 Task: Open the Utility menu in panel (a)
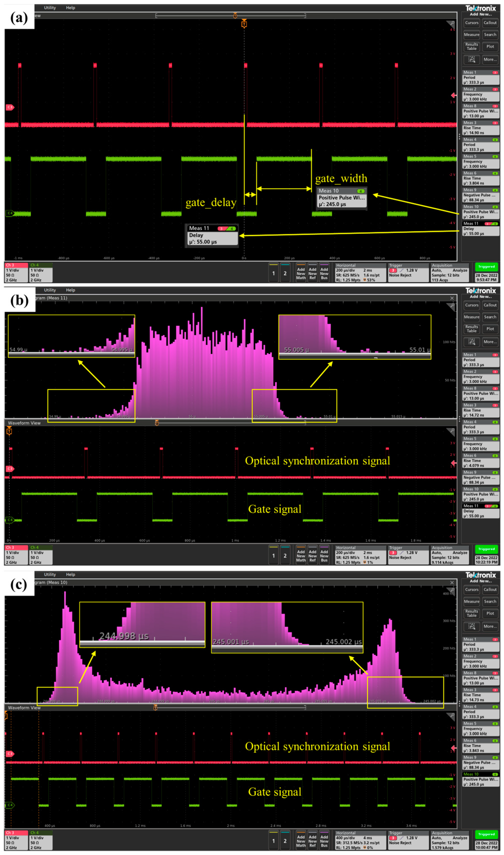click(x=50, y=8)
